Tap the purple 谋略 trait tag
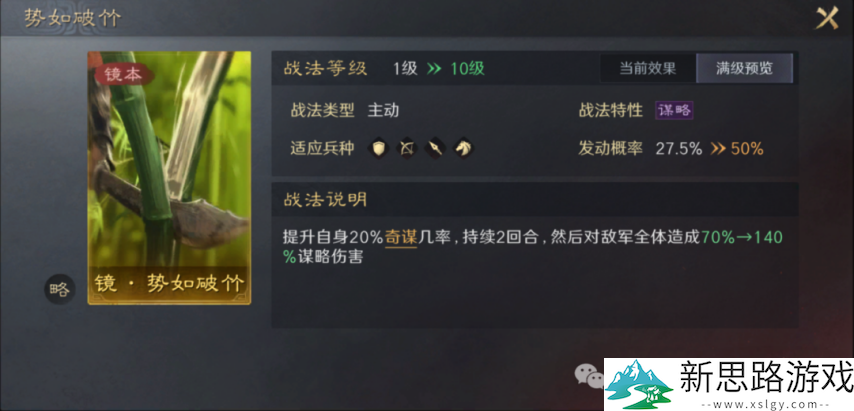 [x=674, y=111]
